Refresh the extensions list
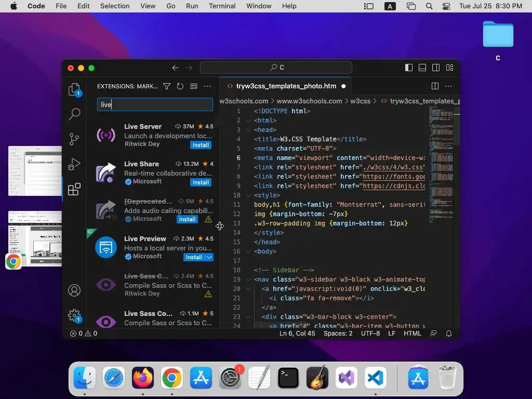532x399 pixels. [x=180, y=87]
